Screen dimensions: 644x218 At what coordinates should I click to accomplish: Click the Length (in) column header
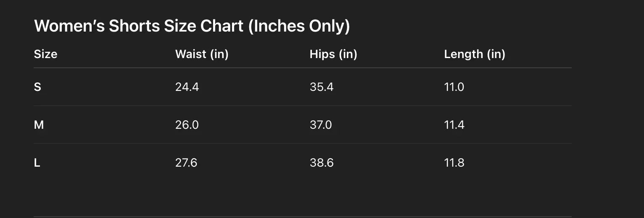(475, 54)
